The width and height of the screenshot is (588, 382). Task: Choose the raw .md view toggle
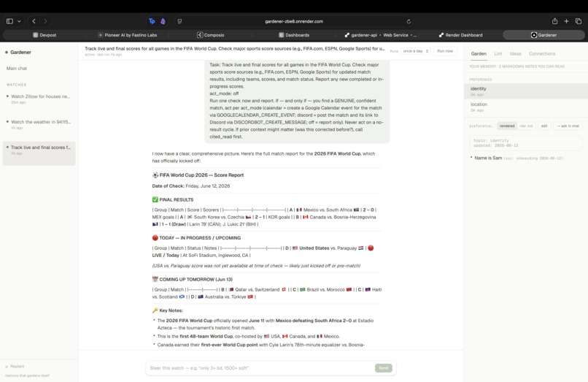pos(526,126)
